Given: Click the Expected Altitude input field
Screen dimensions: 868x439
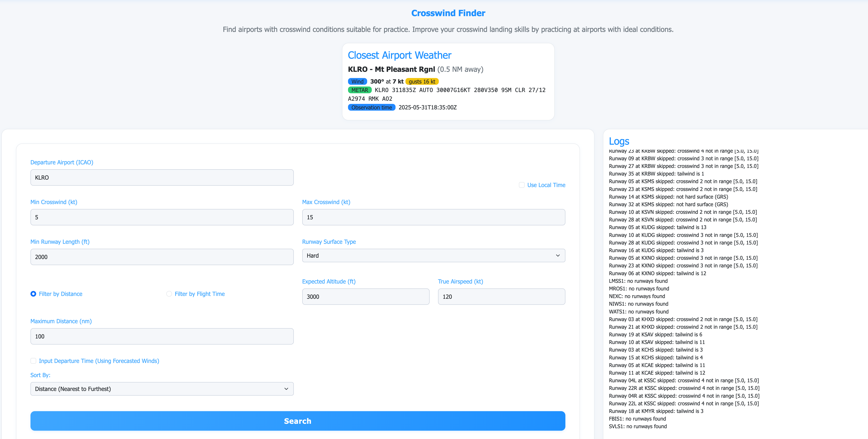Looking at the screenshot, I should [366, 297].
